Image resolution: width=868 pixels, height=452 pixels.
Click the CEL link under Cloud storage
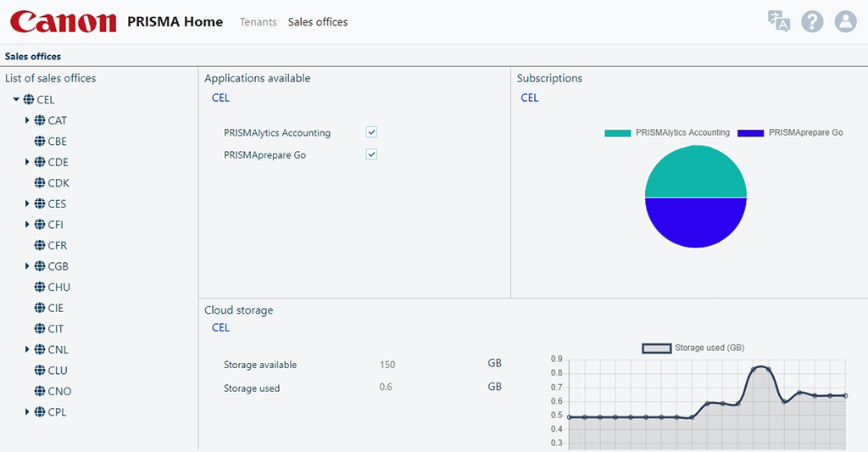220,327
